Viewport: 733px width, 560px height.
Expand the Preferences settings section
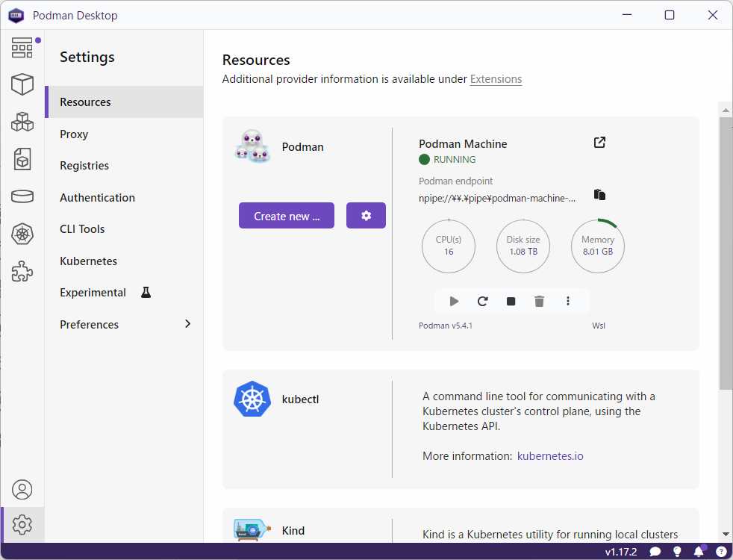pyautogui.click(x=187, y=324)
